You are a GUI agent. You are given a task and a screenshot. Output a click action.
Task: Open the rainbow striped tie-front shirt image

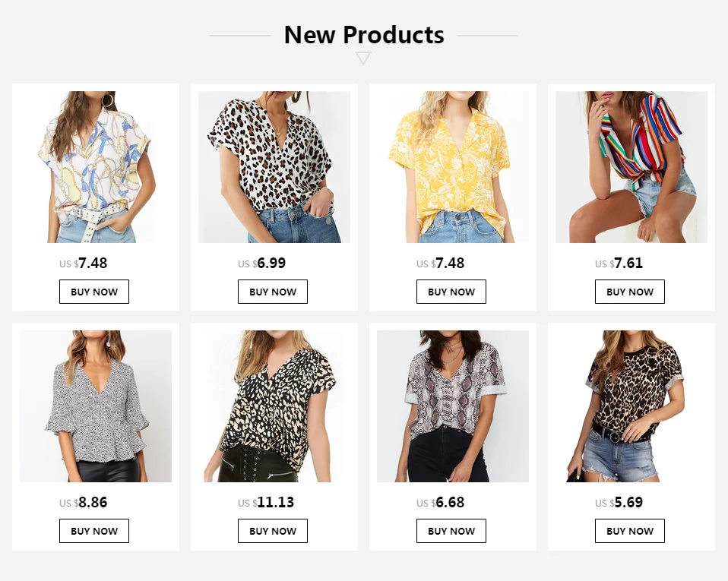coord(631,167)
